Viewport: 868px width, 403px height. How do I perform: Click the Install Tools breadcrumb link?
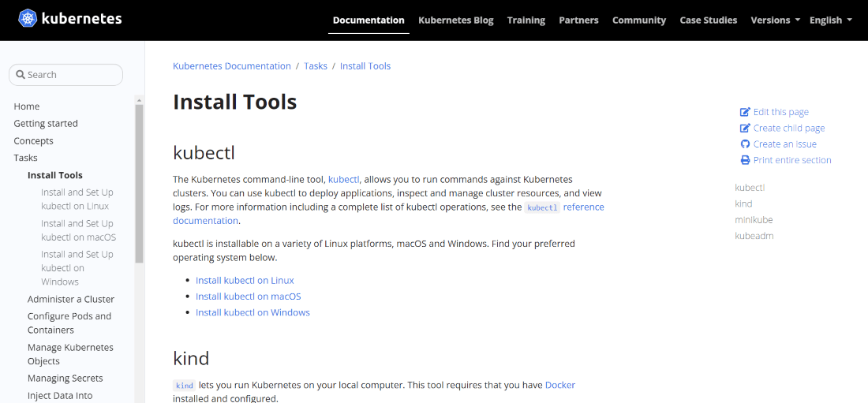click(x=365, y=66)
